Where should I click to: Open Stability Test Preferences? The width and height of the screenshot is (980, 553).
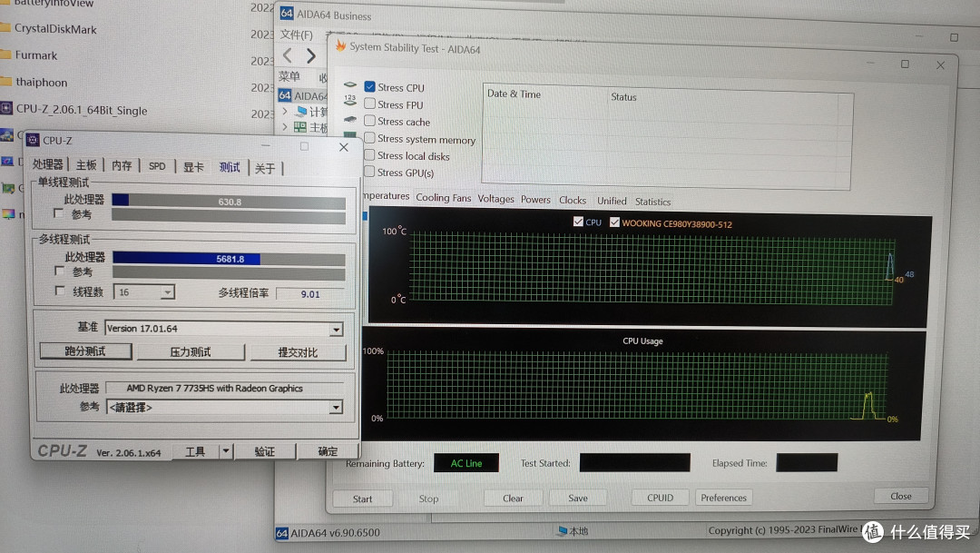(723, 498)
